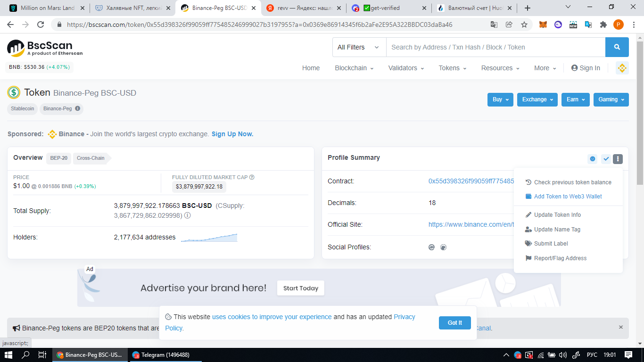Choose Submit Label from the menu
Viewport: 644px width, 362px height.
tap(568, 244)
